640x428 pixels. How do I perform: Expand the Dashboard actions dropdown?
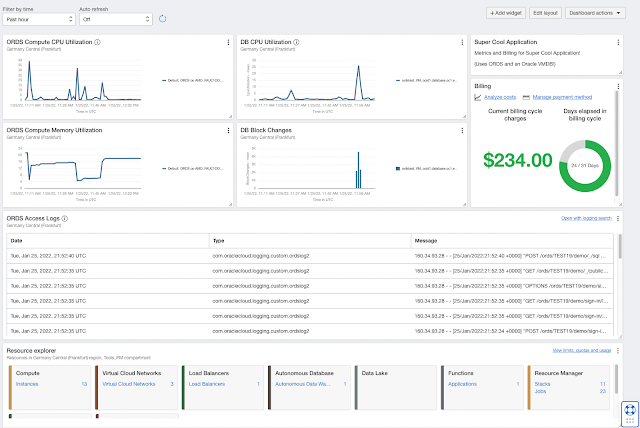595,13
